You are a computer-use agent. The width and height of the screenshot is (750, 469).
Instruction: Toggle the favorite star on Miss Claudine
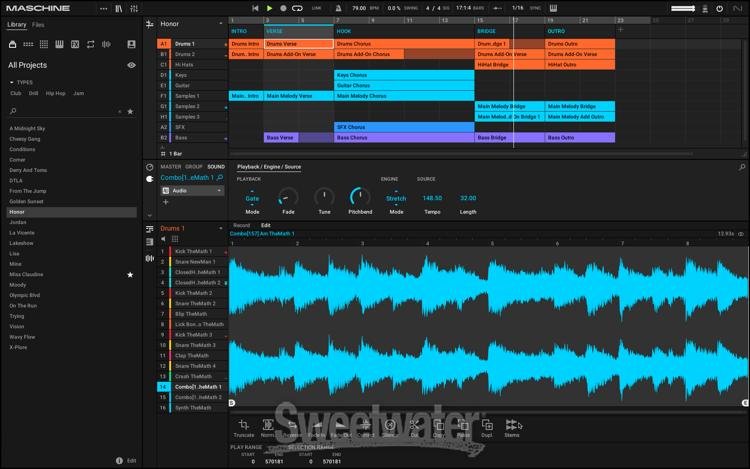click(x=130, y=274)
